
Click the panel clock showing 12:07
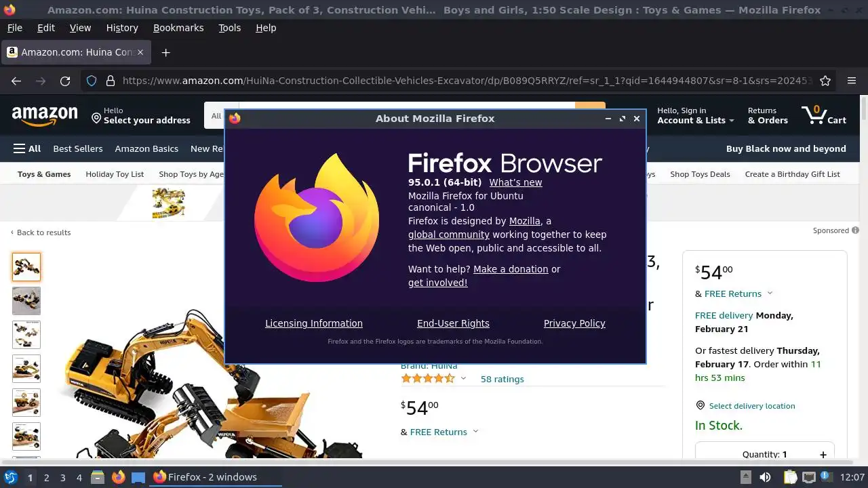click(852, 477)
